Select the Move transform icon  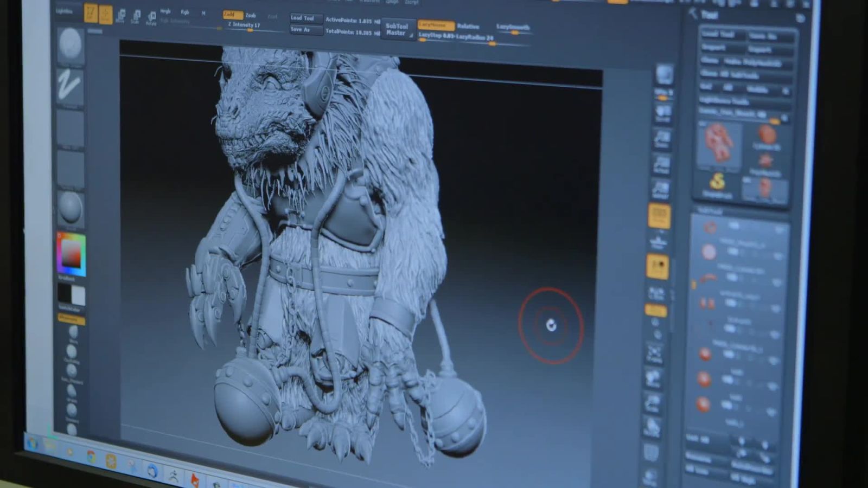point(120,17)
